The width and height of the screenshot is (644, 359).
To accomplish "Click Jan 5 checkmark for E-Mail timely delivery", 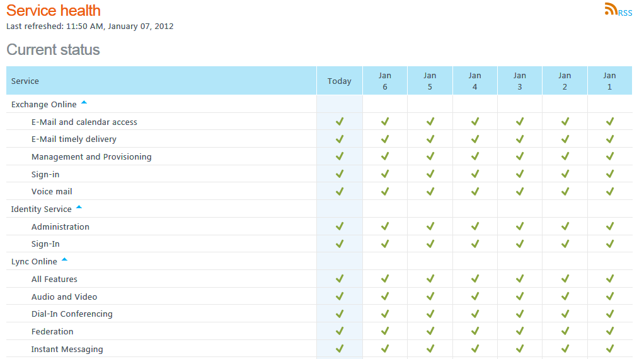I will point(430,139).
